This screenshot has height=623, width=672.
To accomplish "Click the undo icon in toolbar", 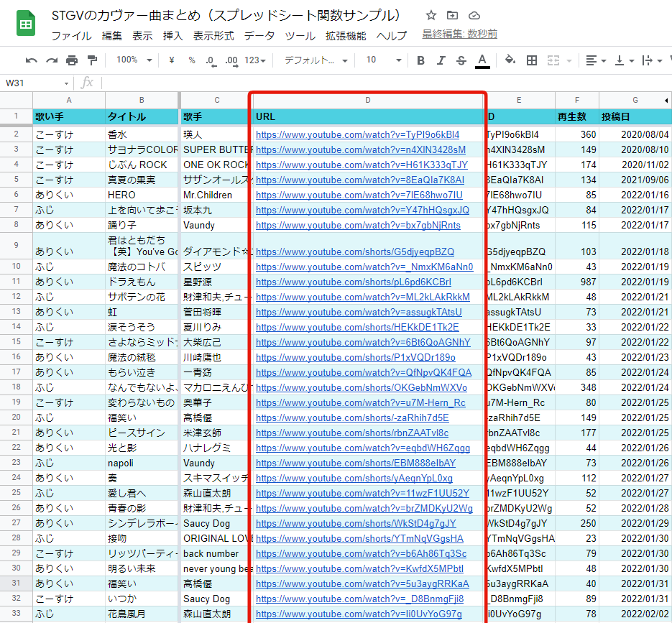I will (31, 60).
